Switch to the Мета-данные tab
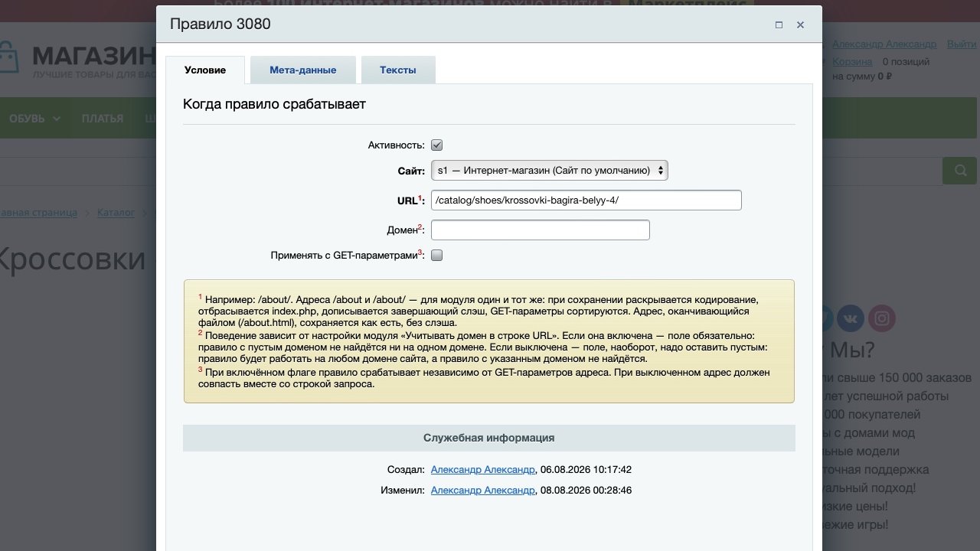 click(303, 70)
